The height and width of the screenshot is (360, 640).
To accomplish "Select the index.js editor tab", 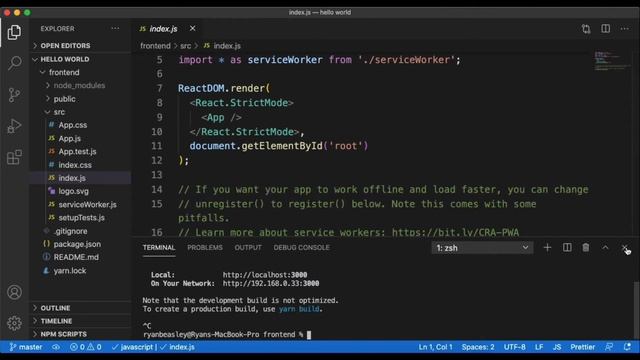I will pyautogui.click(x=163, y=29).
